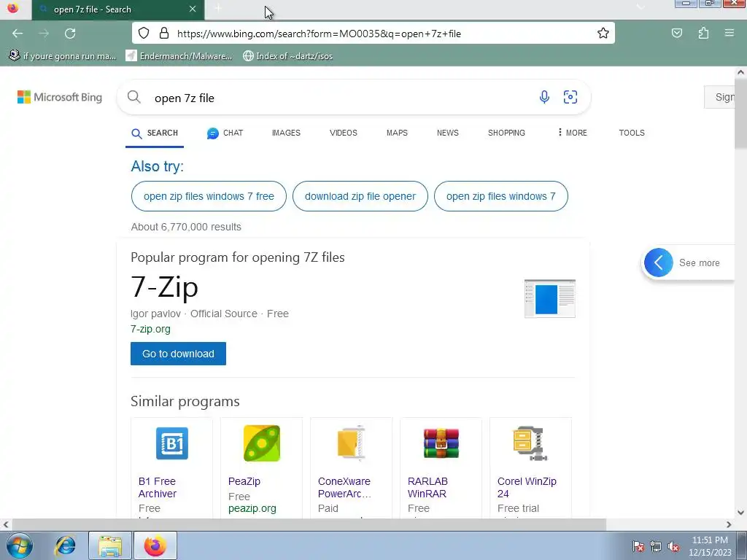Image resolution: width=747 pixels, height=560 pixels.
Task: Click the 'Popular program for opening 7Z files' heading
Action: point(238,257)
